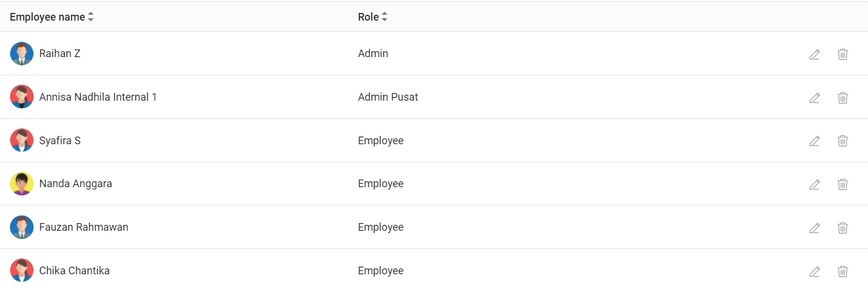Edit Nanda Anggara's entry
This screenshot has height=289, width=868.
click(x=814, y=184)
